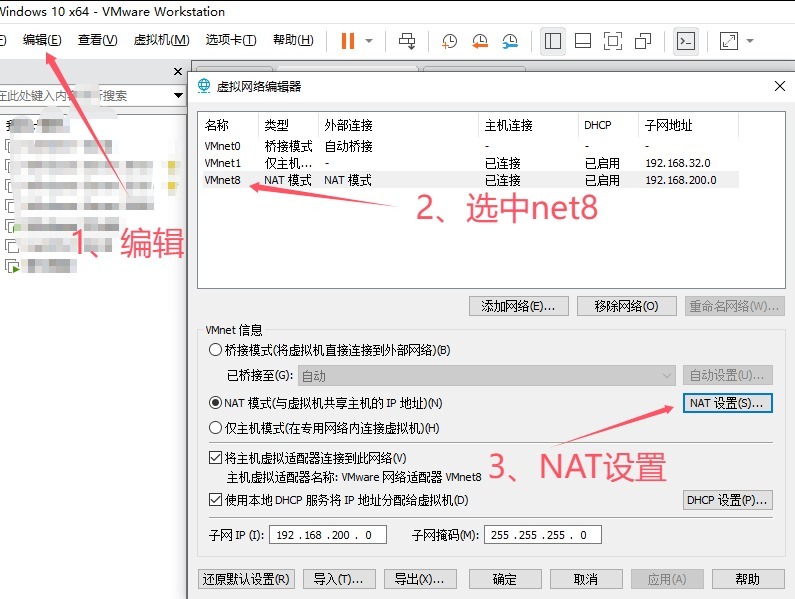Viewport: 795px width, 599px height.
Task: Open the 编辑(E) menu
Action: pos(42,40)
